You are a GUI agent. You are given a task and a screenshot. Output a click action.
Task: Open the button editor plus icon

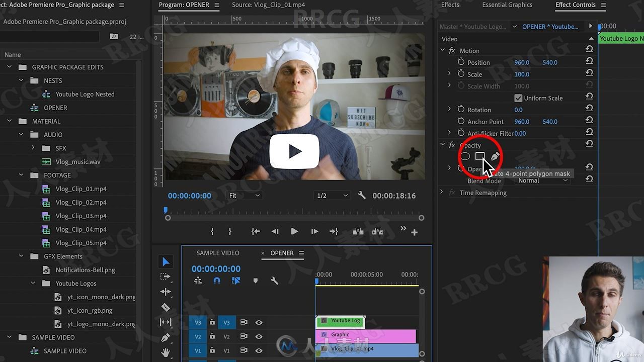[415, 232]
